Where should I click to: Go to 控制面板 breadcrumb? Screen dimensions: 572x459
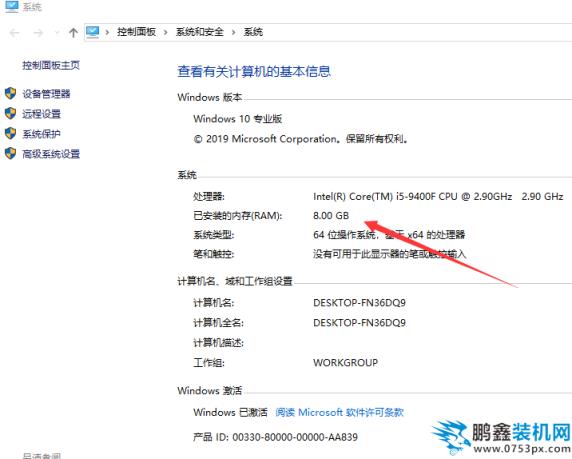(x=136, y=32)
